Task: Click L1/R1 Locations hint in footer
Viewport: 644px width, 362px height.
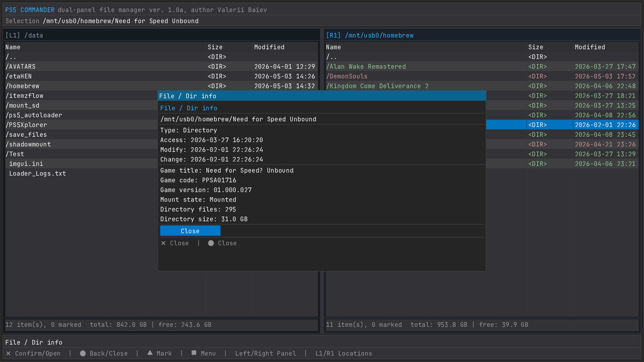Action: [344, 353]
